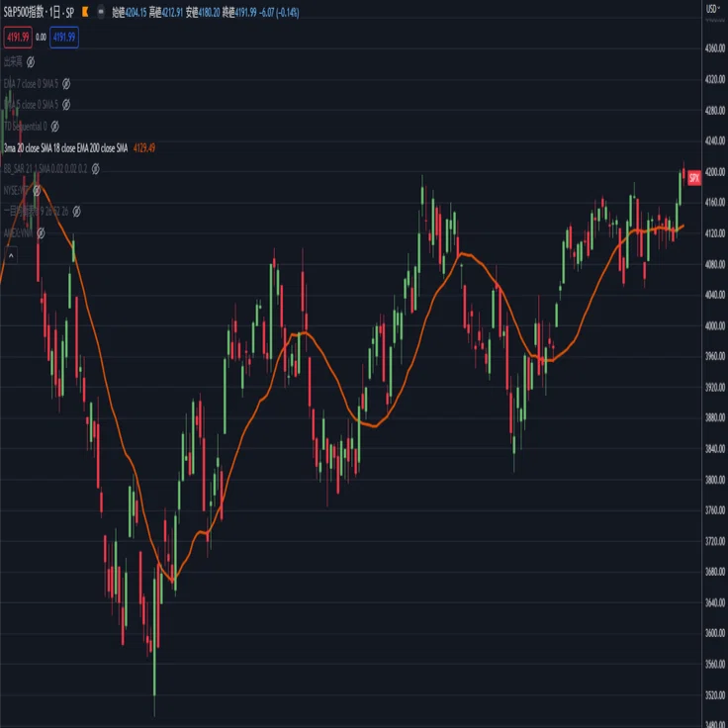
Task: Click the 高値4212.91 high price value
Action: [166, 13]
